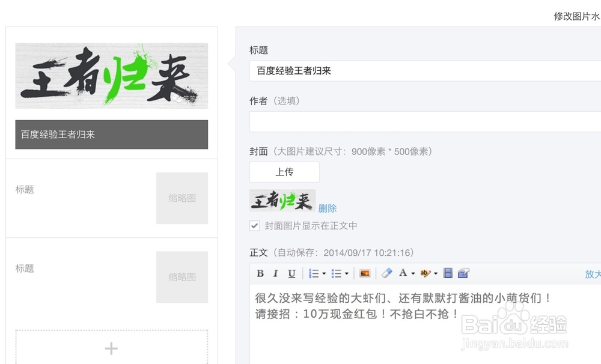Open bulleted list style dropdown arrow
Screen dimensions: 601x364
347,273
